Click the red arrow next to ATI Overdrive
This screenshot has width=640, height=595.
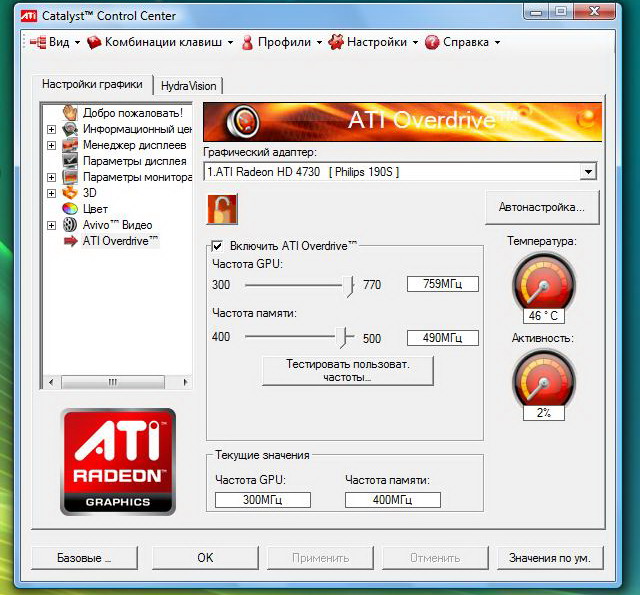[71, 241]
